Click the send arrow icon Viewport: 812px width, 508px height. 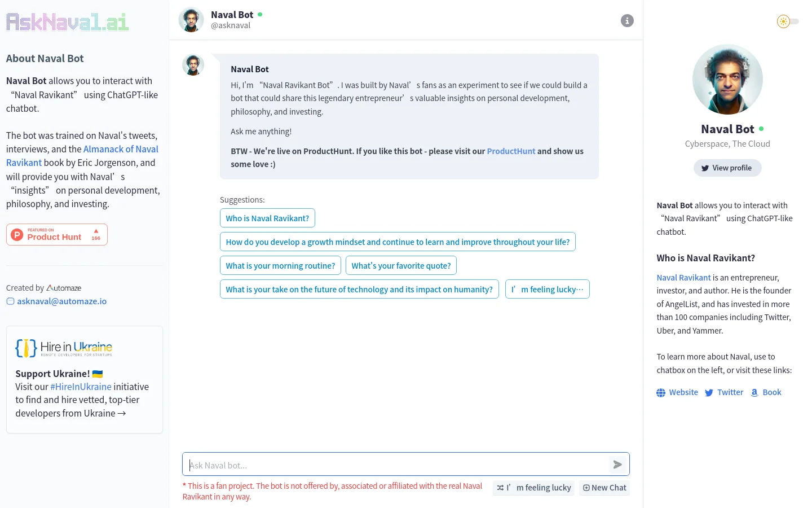617,465
